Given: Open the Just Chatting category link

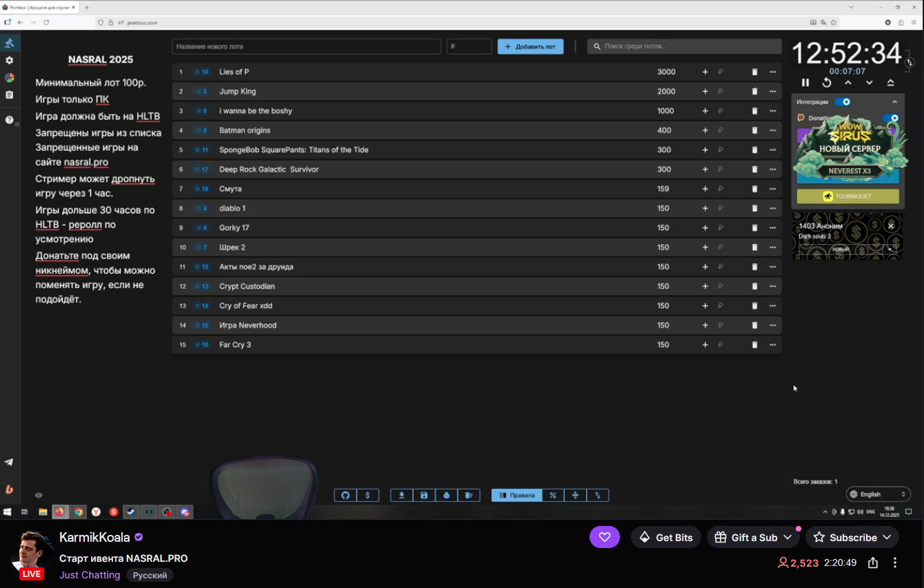Looking at the screenshot, I should (x=90, y=575).
